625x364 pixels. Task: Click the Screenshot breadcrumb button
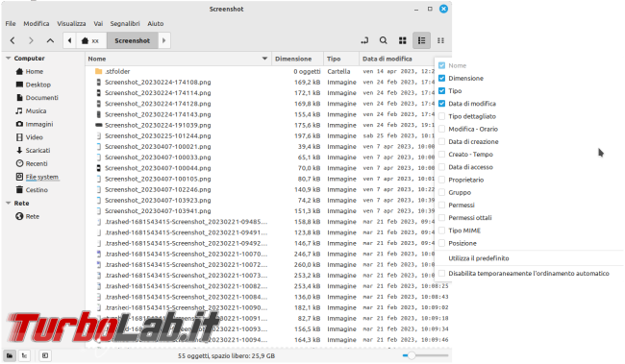pyautogui.click(x=133, y=40)
